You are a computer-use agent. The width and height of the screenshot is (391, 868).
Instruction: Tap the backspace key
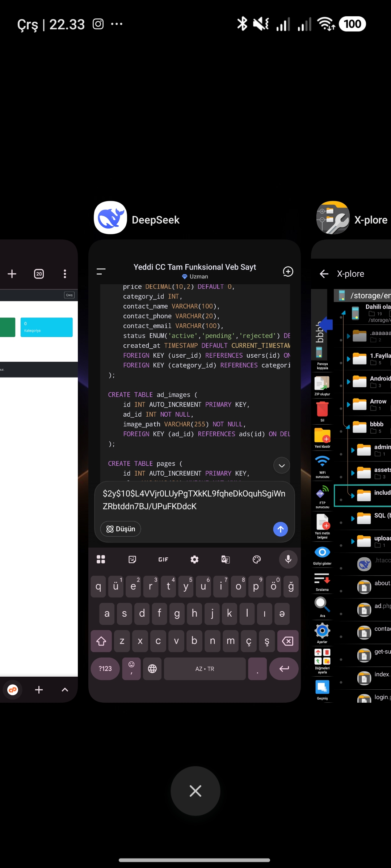(288, 641)
